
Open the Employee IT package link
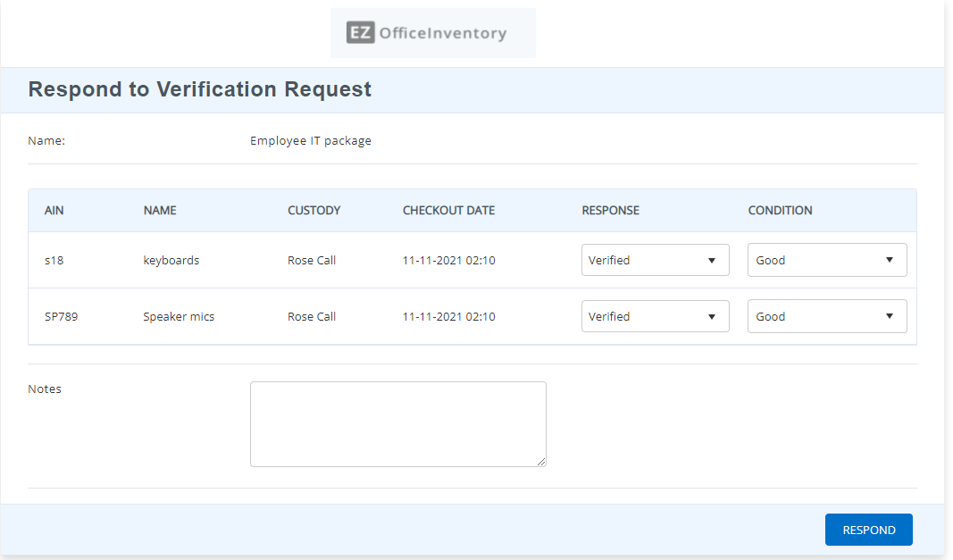click(310, 140)
